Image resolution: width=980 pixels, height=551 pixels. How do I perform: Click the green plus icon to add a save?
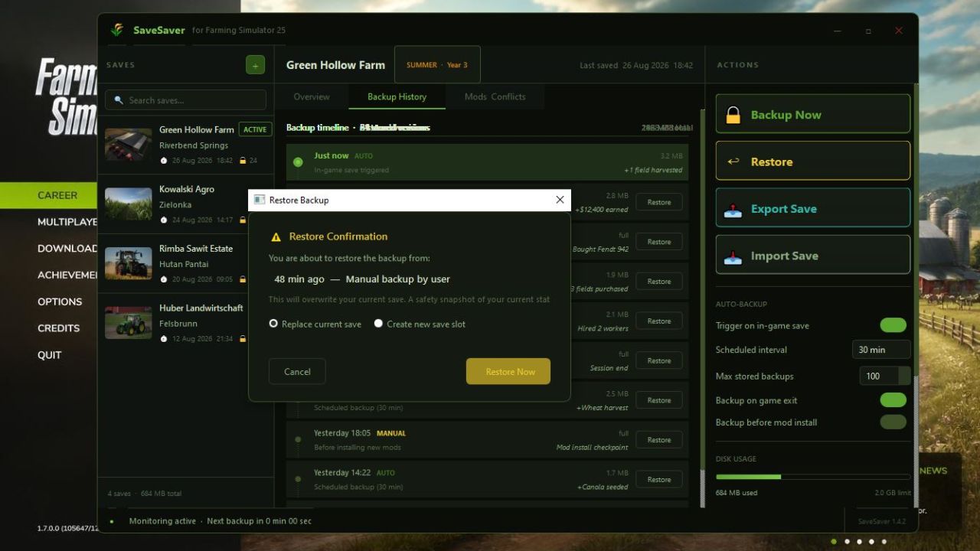[255, 65]
